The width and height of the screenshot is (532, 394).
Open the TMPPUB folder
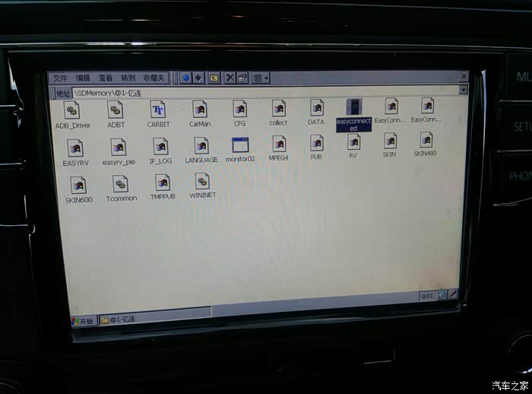coord(163,187)
